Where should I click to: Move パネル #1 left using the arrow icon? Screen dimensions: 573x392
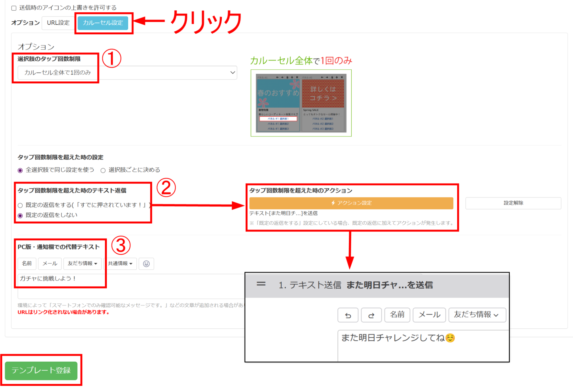pos(277,77)
